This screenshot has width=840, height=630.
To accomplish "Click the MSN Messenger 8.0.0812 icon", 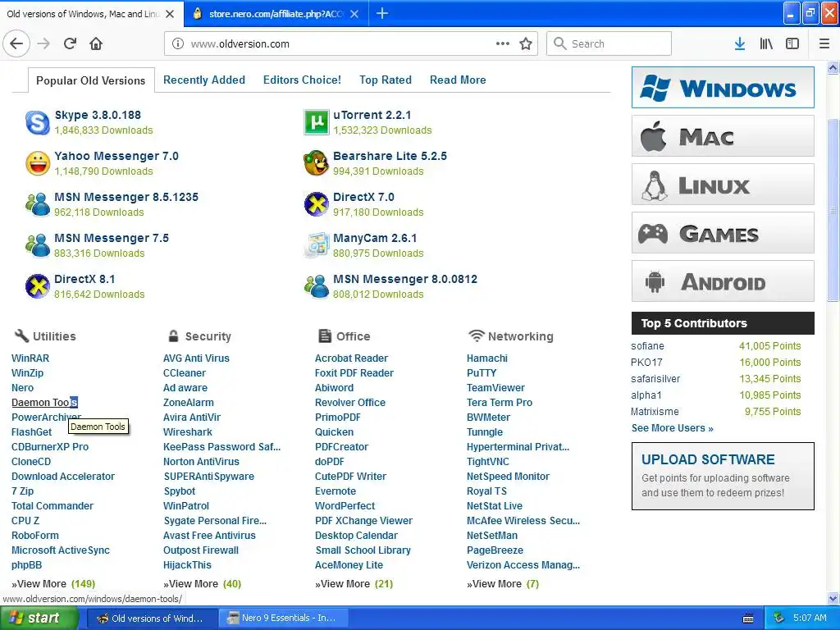I will (x=316, y=286).
